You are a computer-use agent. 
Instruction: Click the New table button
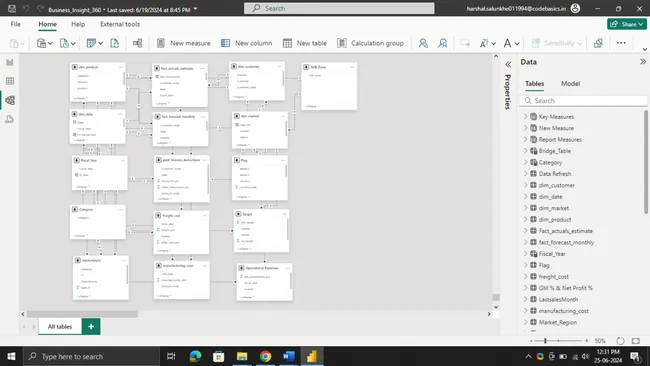(x=305, y=43)
